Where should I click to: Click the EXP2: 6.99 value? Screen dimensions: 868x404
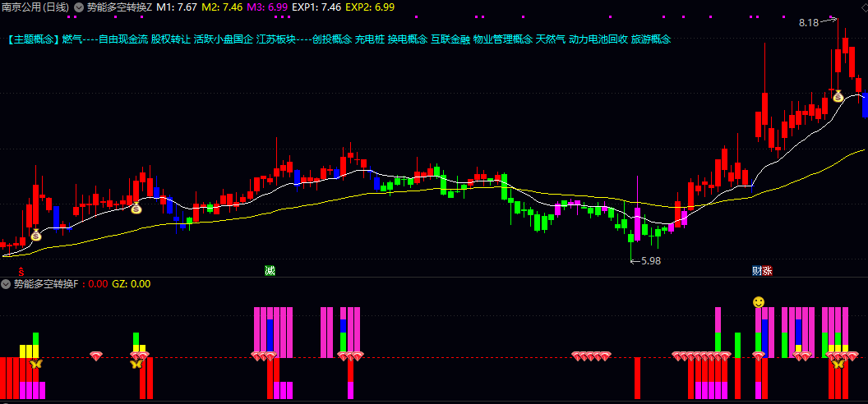370,7
